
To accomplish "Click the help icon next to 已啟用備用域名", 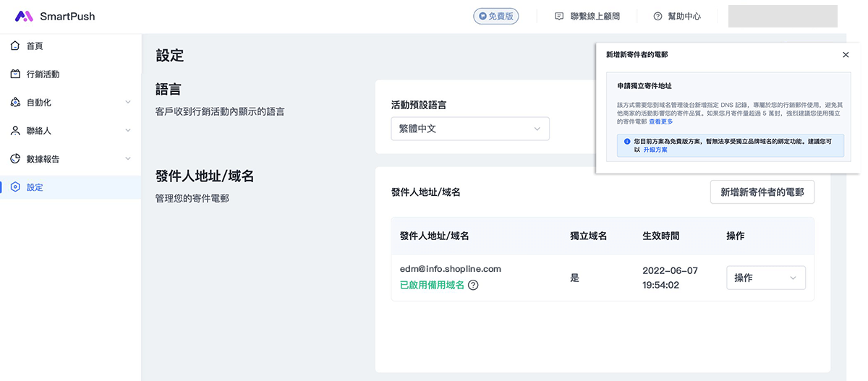I will pos(473,285).
